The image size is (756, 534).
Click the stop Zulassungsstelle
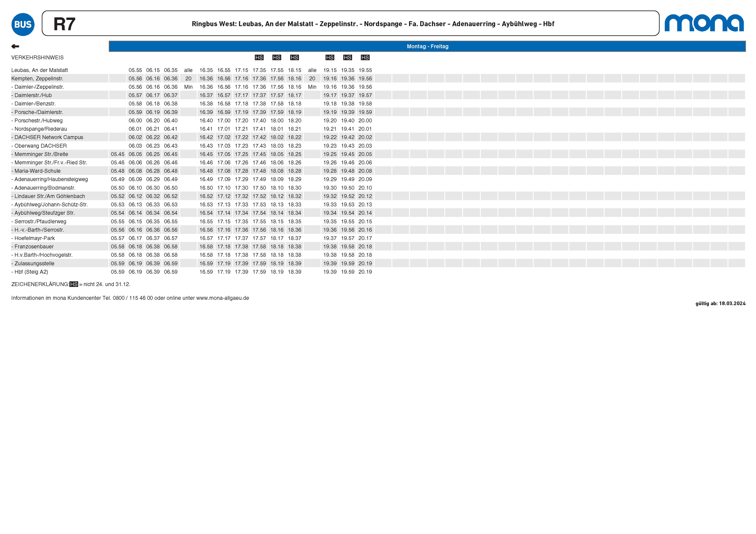[33, 264]
